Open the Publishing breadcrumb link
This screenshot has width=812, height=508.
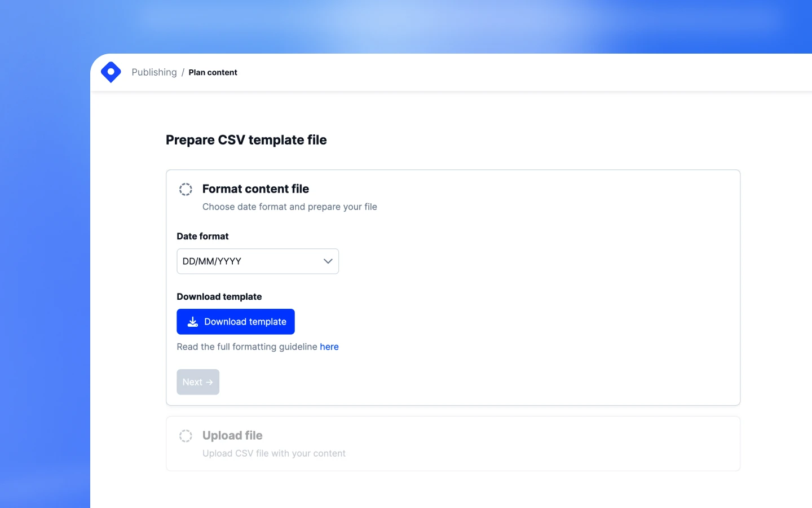(154, 72)
